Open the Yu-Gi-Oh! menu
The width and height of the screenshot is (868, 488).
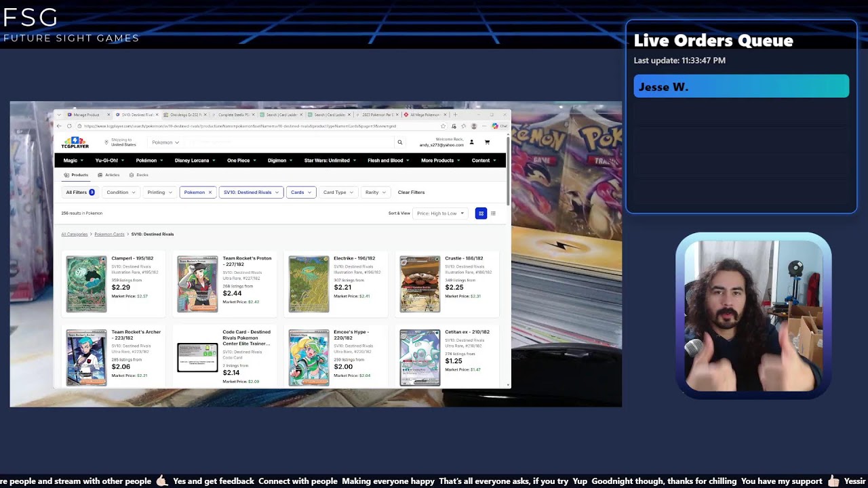[109, 161]
